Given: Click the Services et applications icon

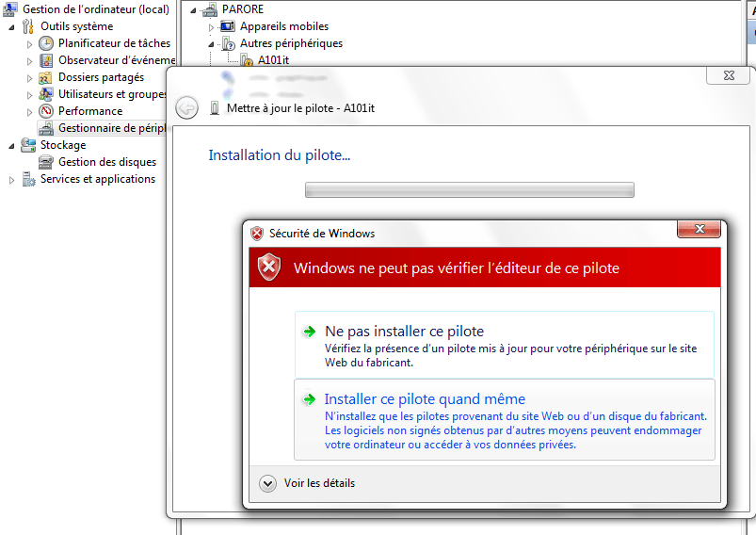Looking at the screenshot, I should click(29, 179).
